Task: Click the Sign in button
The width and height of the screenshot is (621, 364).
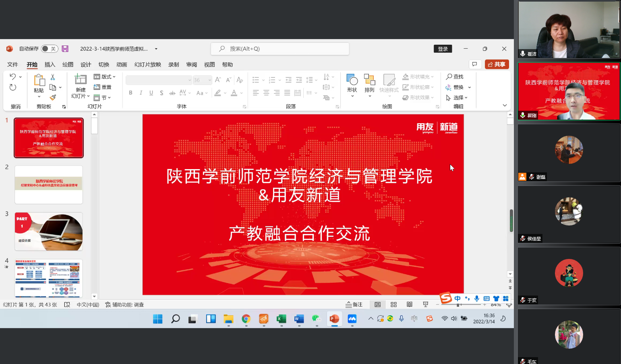Action: tap(443, 49)
